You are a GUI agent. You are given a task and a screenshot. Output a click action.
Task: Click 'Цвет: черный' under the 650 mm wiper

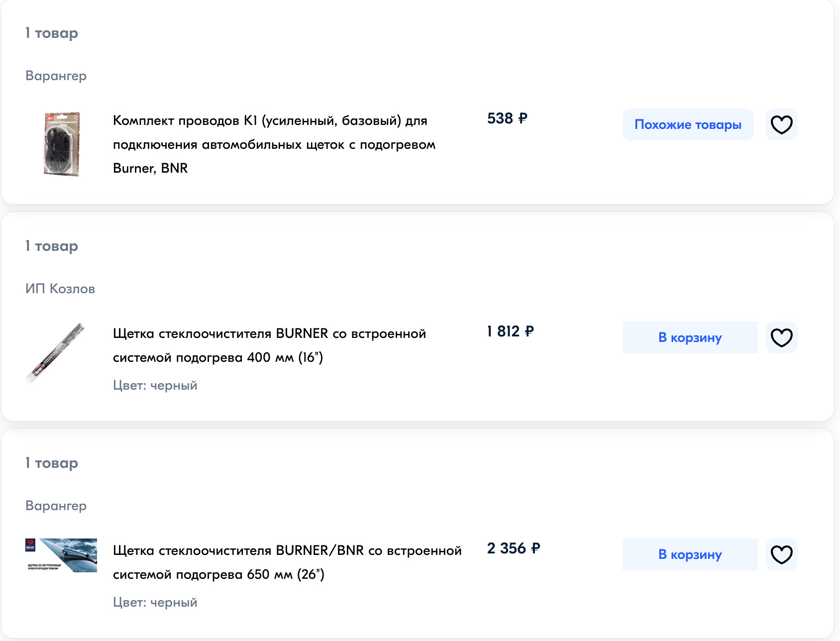(x=155, y=602)
